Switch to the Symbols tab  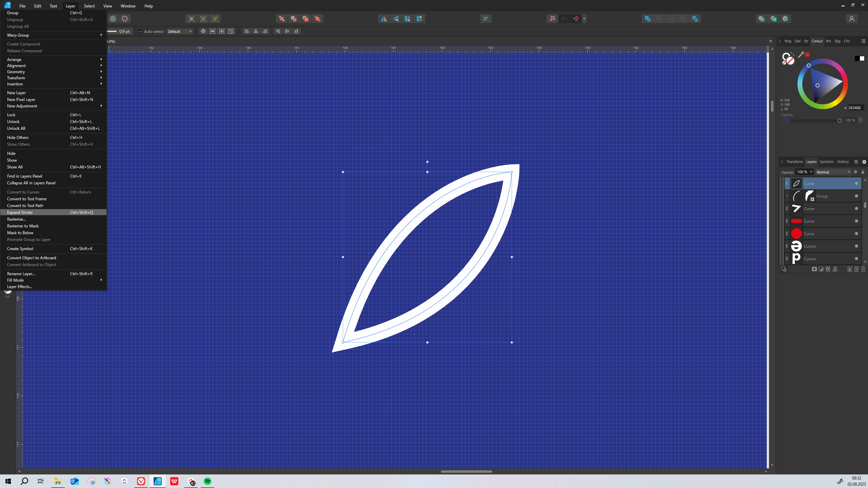coord(826,162)
